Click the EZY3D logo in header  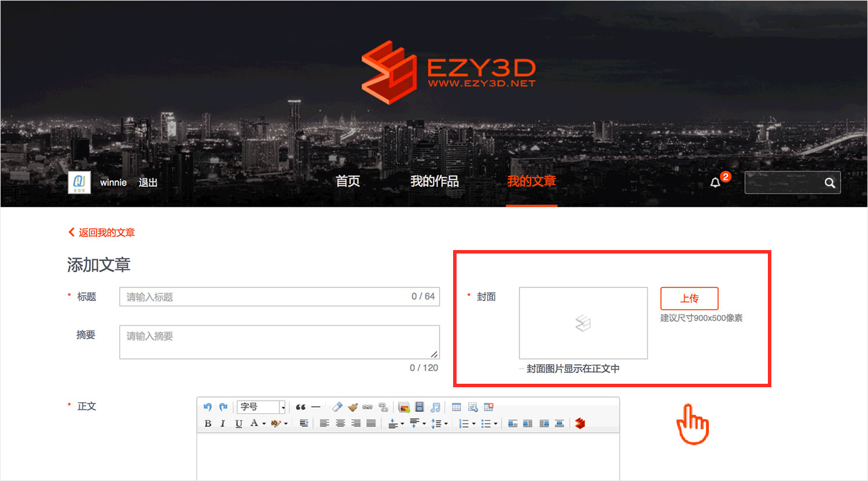(x=448, y=72)
